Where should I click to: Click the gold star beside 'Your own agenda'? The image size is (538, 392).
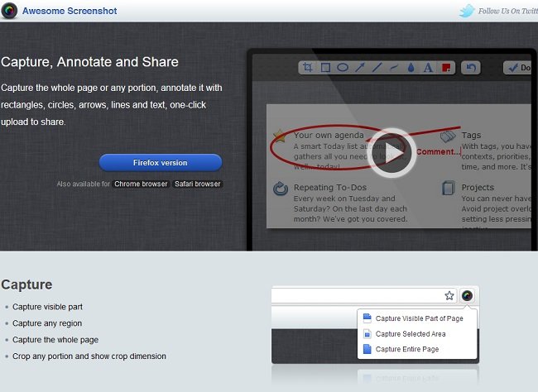pos(280,136)
